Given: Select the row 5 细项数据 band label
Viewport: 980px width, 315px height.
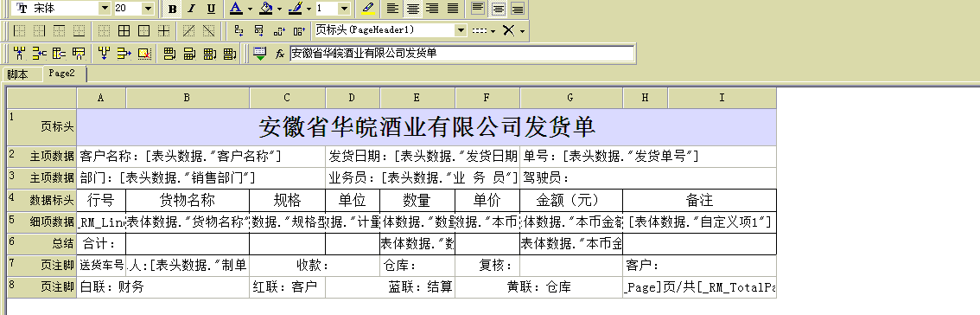Looking at the screenshot, I should (41, 222).
